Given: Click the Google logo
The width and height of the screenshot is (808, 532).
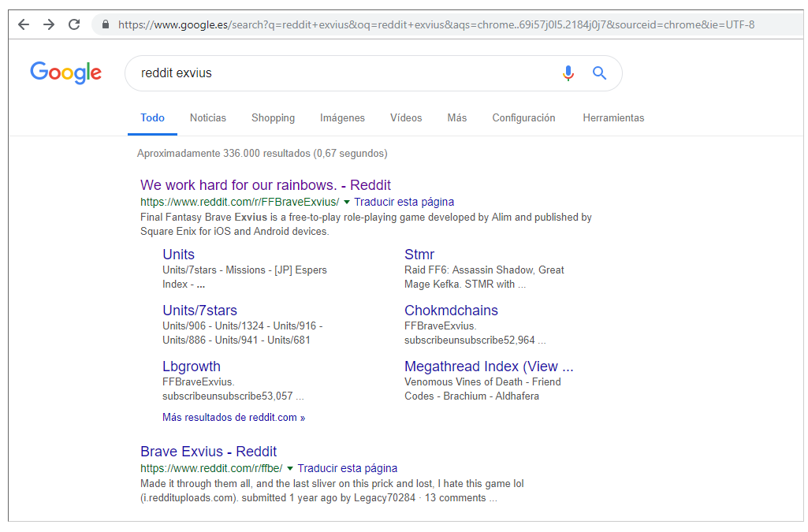Looking at the screenshot, I should point(66,73).
